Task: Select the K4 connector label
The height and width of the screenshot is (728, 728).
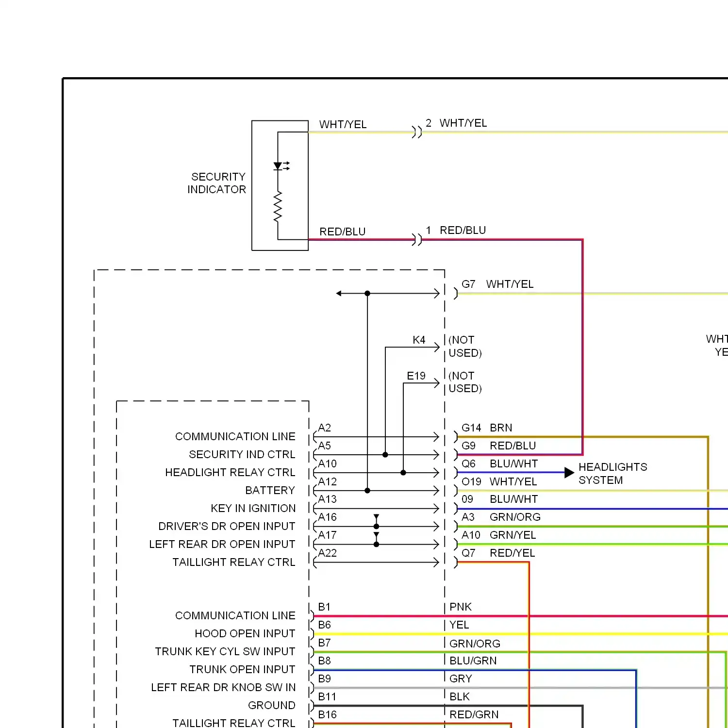Action: click(x=419, y=340)
